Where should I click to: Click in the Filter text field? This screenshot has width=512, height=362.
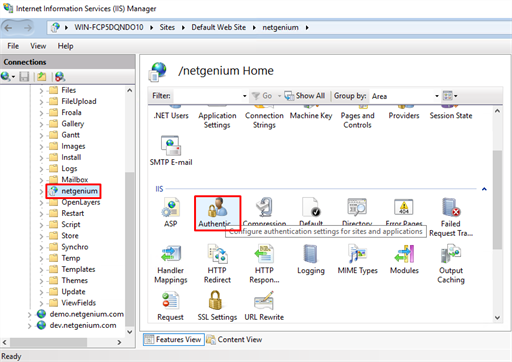pos(207,96)
